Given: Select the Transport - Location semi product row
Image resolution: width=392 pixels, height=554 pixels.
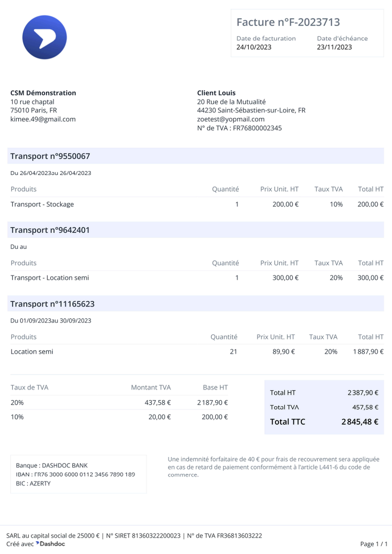Looking at the screenshot, I should click(x=197, y=278).
